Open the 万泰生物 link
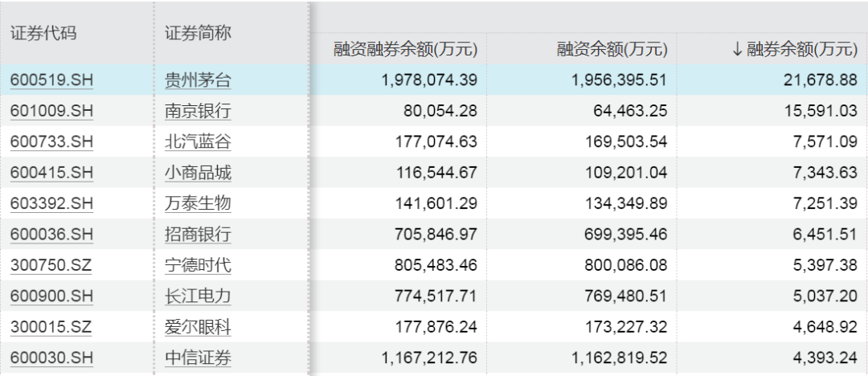Viewport: 868px width, 376px height. click(x=198, y=203)
